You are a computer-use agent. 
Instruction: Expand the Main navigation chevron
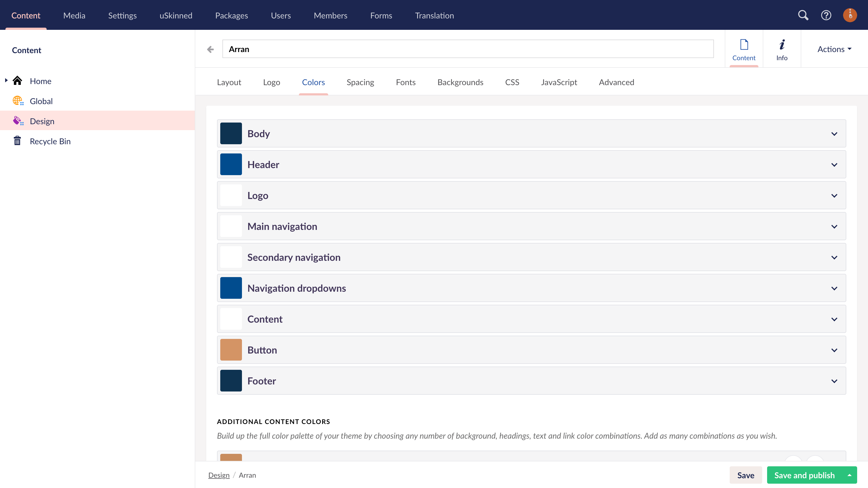pyautogui.click(x=834, y=226)
